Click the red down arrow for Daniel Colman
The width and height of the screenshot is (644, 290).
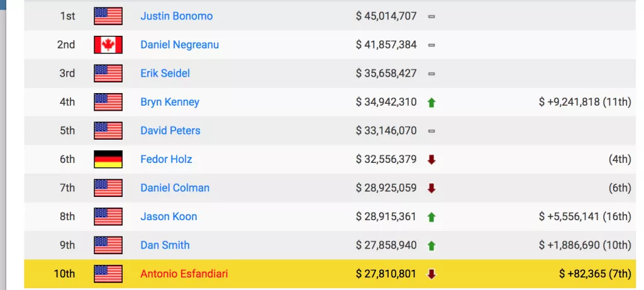(x=431, y=188)
